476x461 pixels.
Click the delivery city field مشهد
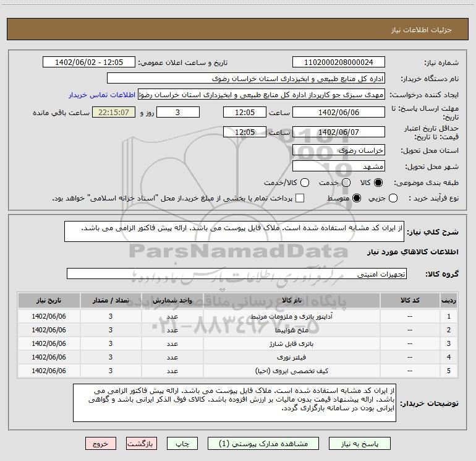coord(339,166)
